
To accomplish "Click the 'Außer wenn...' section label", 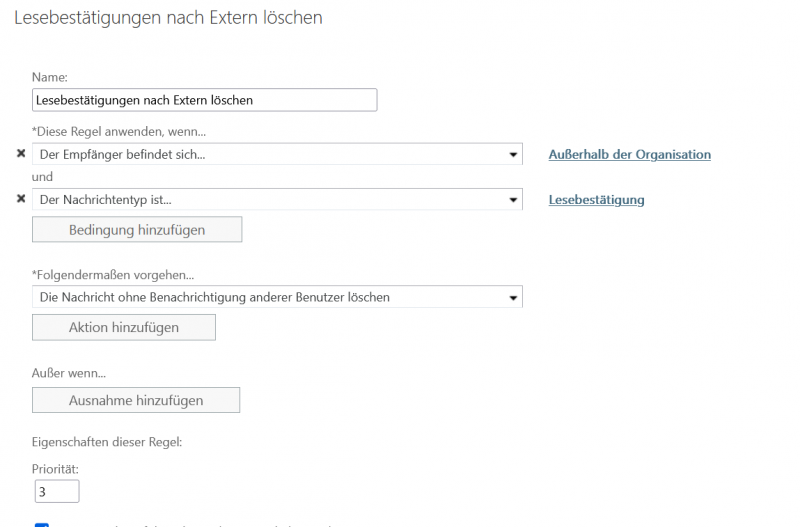I will click(69, 373).
